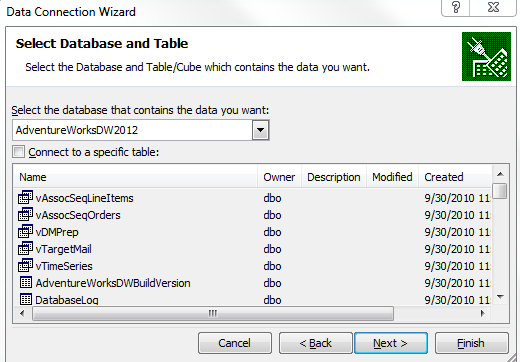Proceed with the Next > button
This screenshot has height=362, width=520.
coord(391,343)
